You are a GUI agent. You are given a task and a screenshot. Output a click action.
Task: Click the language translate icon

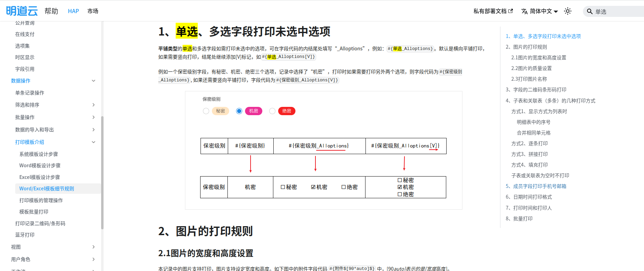pos(524,11)
